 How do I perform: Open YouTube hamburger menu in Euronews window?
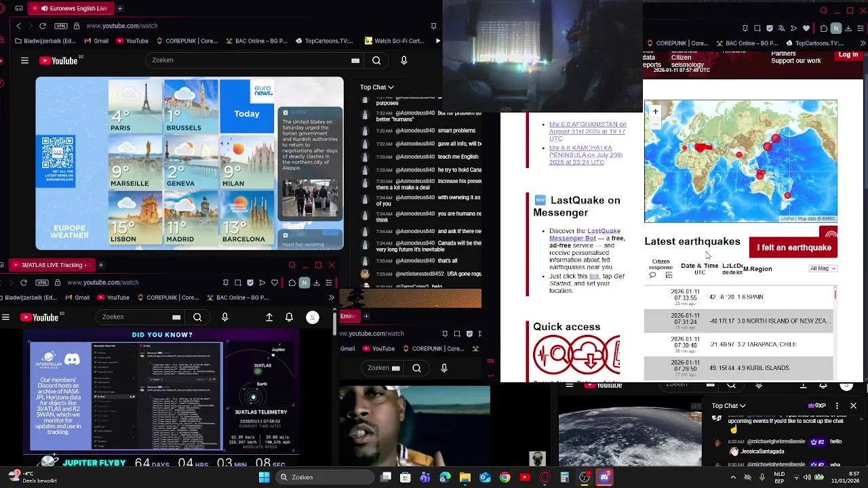point(24,60)
